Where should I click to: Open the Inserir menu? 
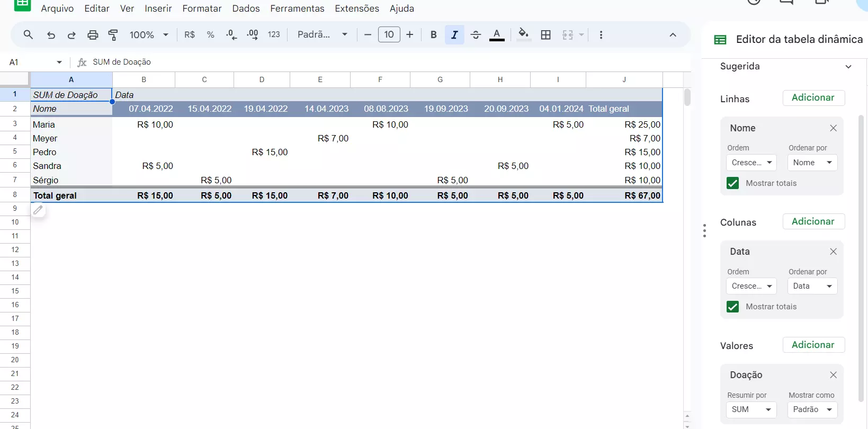158,8
